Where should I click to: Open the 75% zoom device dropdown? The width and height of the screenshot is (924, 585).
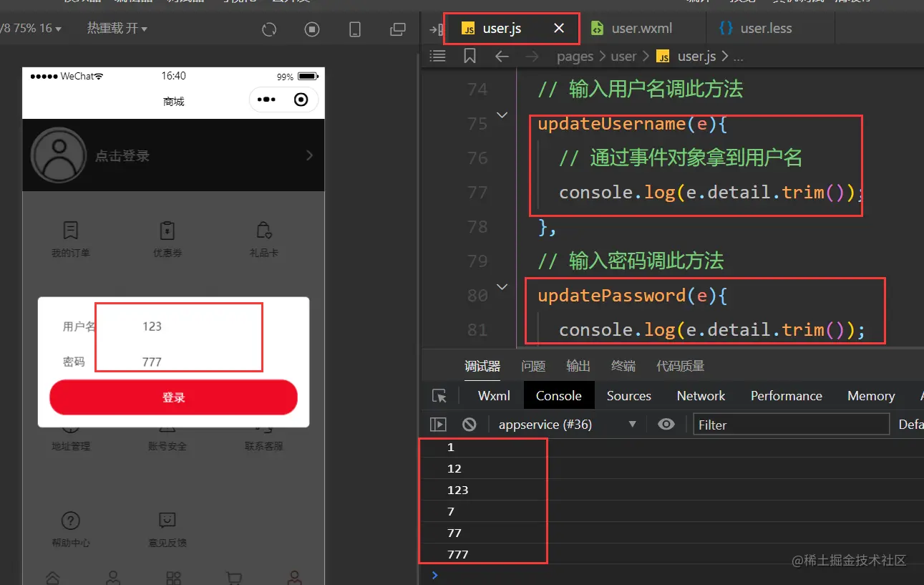(30, 29)
